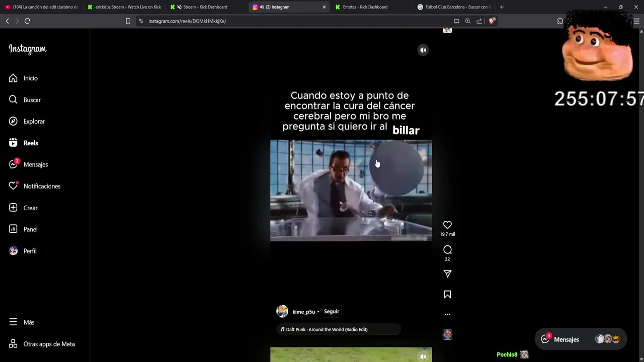
Task: Open kime_p5u profile avatar
Action: pos(282,311)
